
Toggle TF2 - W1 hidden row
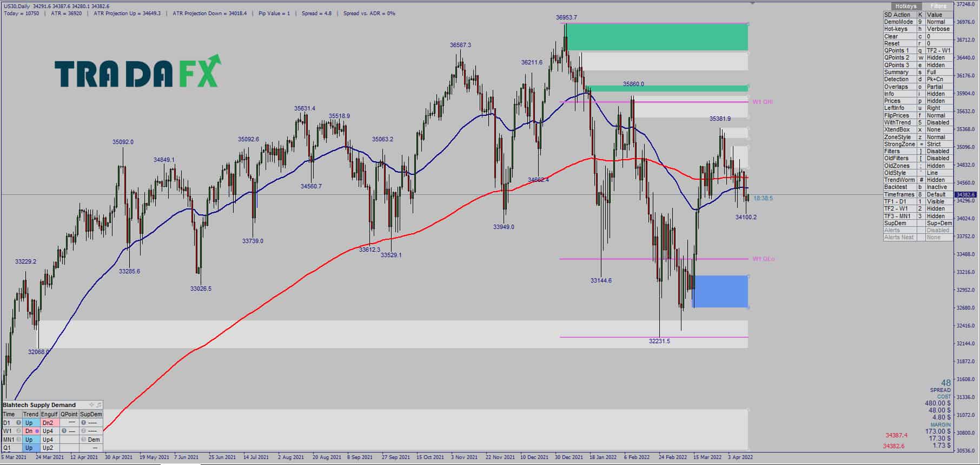pyautogui.click(x=918, y=208)
